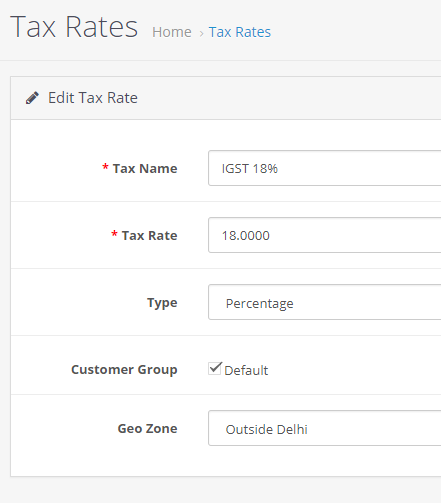Click the red asterisk next to Tax Name
The height and width of the screenshot is (503, 441).
point(105,167)
